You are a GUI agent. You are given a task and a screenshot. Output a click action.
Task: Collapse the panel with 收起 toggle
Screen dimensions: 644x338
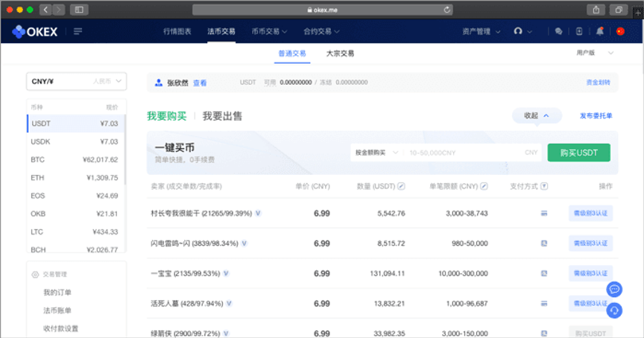(x=536, y=115)
